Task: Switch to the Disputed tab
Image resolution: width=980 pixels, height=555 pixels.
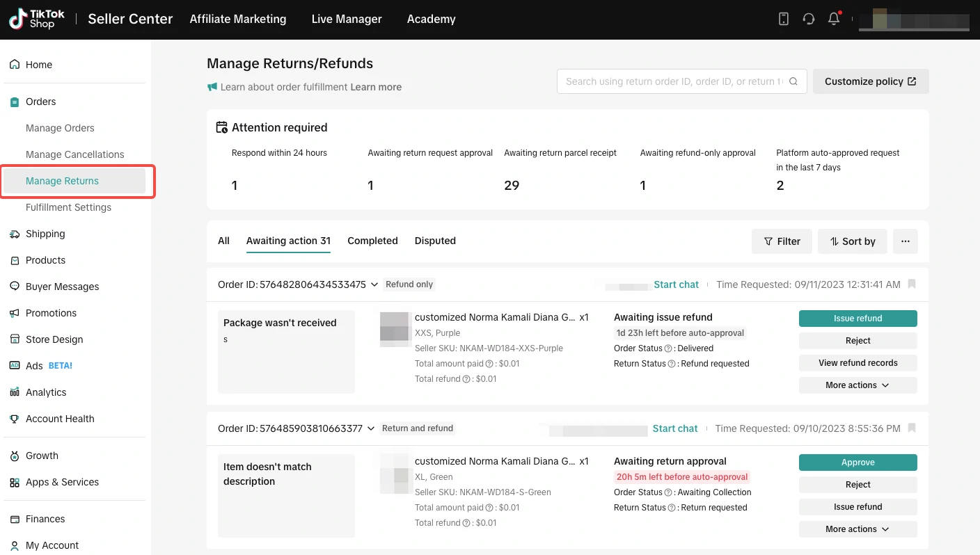Action: [435, 241]
